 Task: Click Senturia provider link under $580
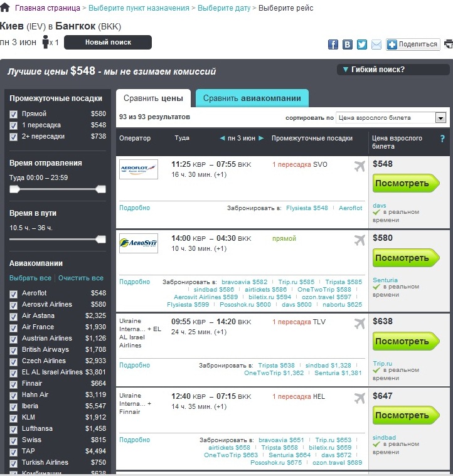click(x=385, y=280)
